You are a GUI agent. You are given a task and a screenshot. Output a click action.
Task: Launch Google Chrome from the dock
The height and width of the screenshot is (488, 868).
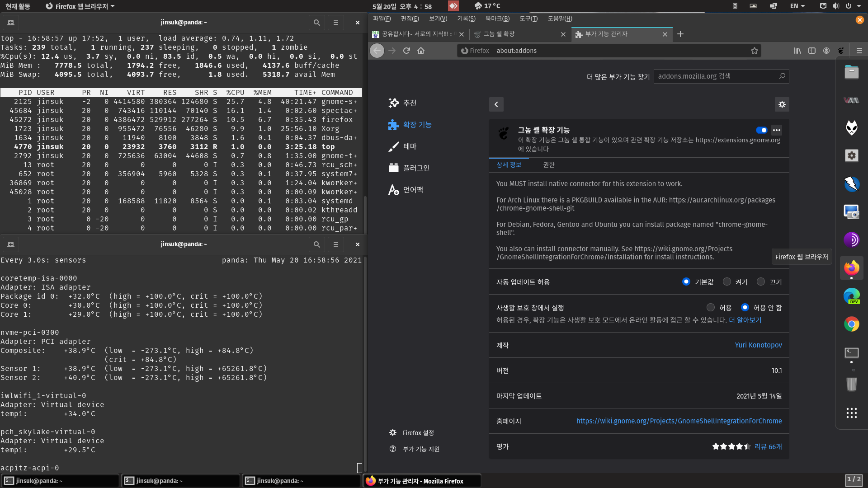point(852,324)
